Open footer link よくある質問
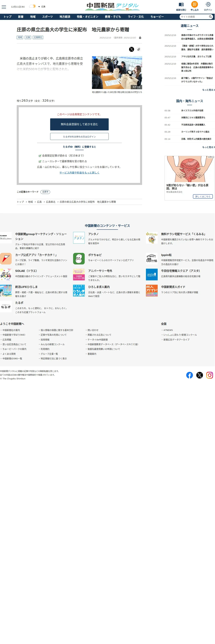The width and height of the screenshot is (215, 644). click(x=9, y=354)
